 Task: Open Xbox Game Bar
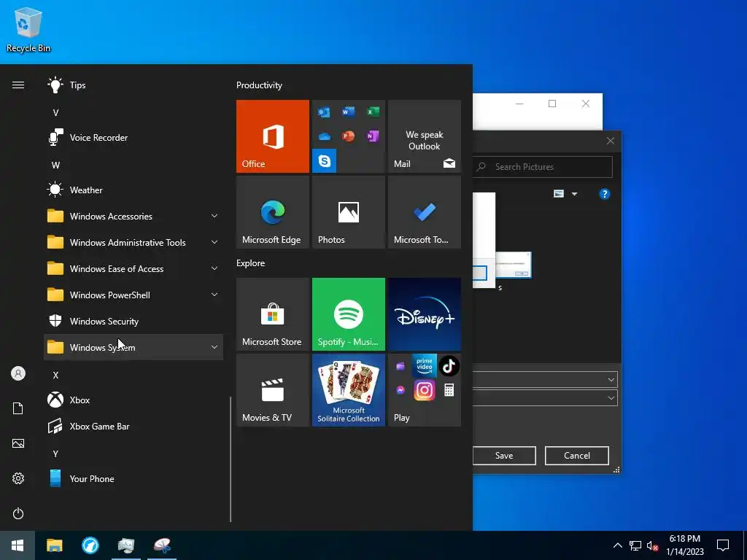[x=133, y=426]
